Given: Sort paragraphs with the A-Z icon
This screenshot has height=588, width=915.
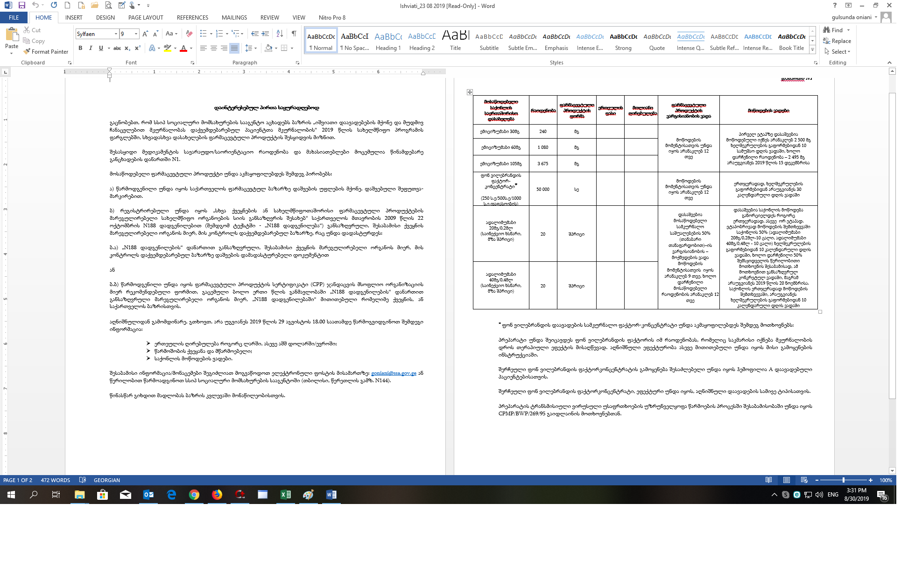Looking at the screenshot, I should coord(280,34).
